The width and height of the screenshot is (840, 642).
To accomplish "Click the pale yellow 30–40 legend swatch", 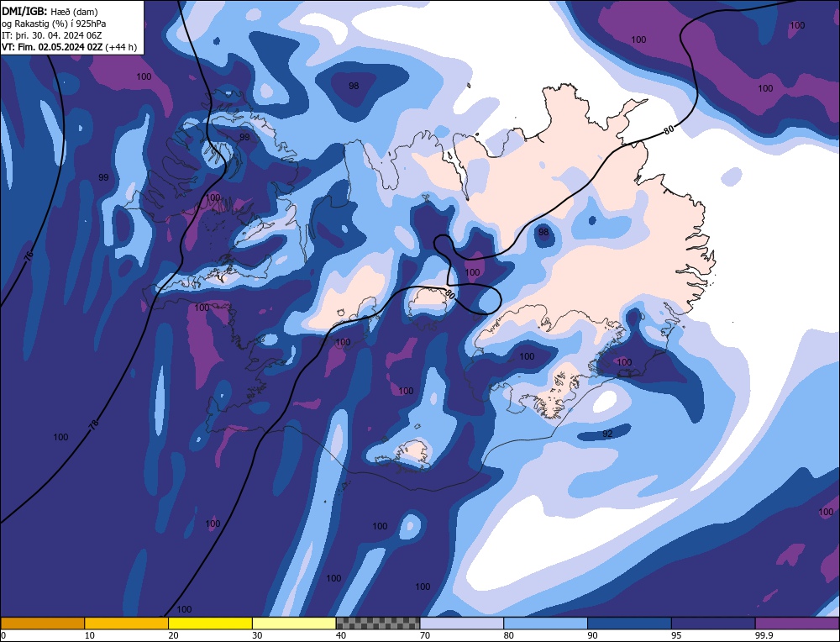I will coord(294,624).
